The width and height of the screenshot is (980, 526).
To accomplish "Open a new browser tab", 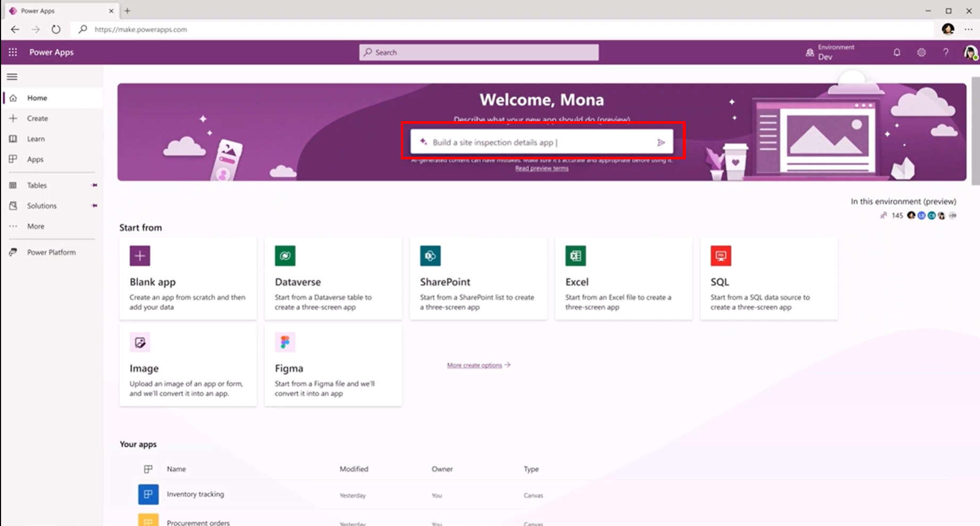I will point(127,11).
